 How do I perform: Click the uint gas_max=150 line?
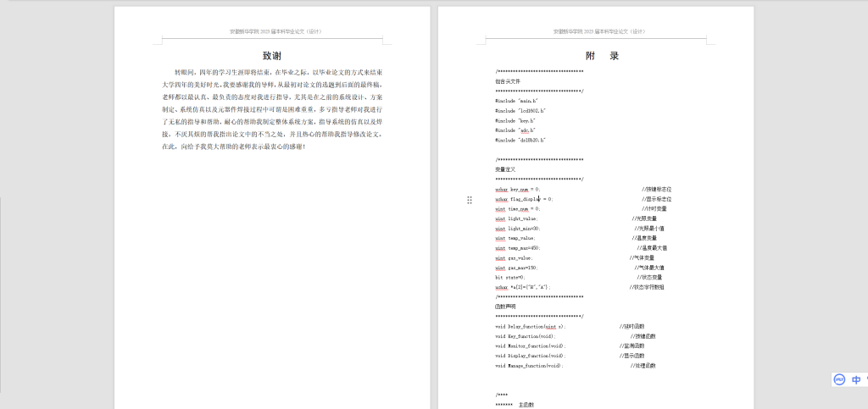click(x=517, y=268)
